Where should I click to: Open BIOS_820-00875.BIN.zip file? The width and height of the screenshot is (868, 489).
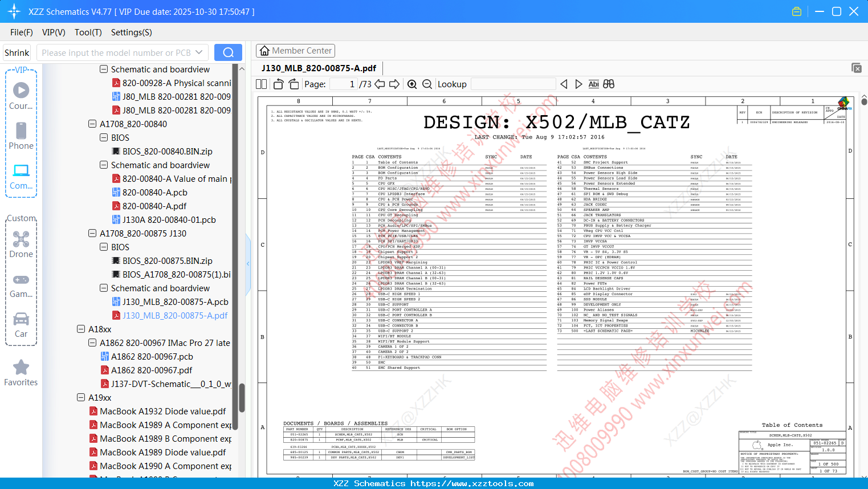(x=162, y=260)
